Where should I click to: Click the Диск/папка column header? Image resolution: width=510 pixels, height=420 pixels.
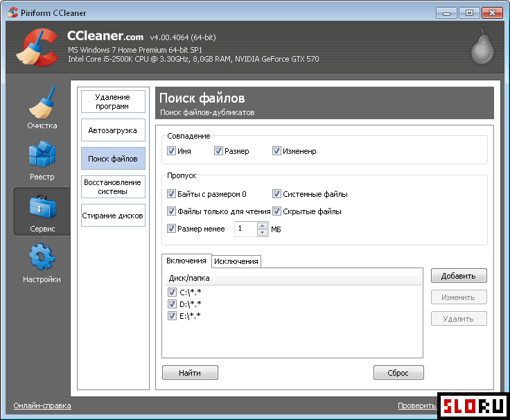[x=292, y=279]
